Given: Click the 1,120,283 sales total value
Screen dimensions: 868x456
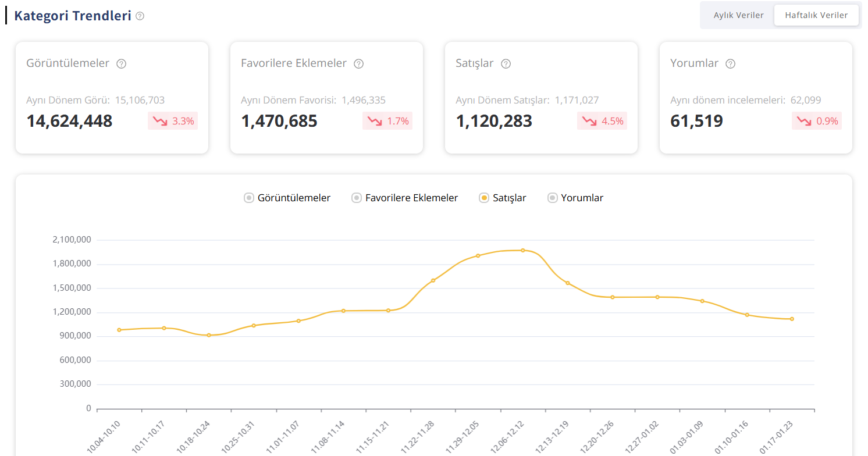Looking at the screenshot, I should pos(493,121).
